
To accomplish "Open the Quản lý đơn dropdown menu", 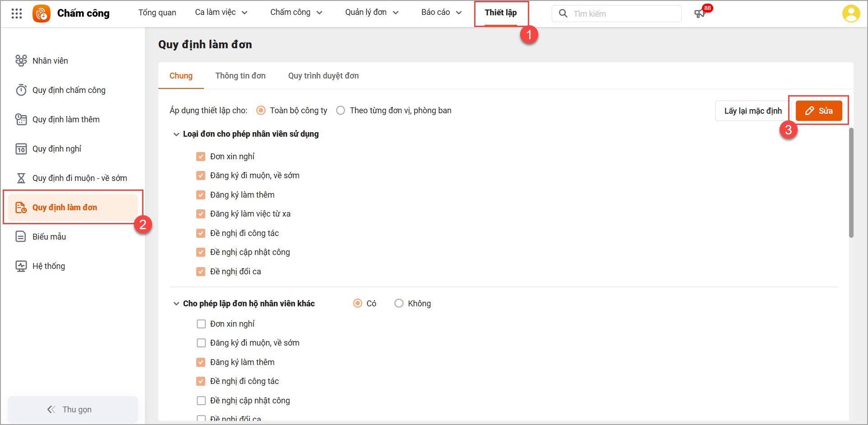I will coord(372,12).
